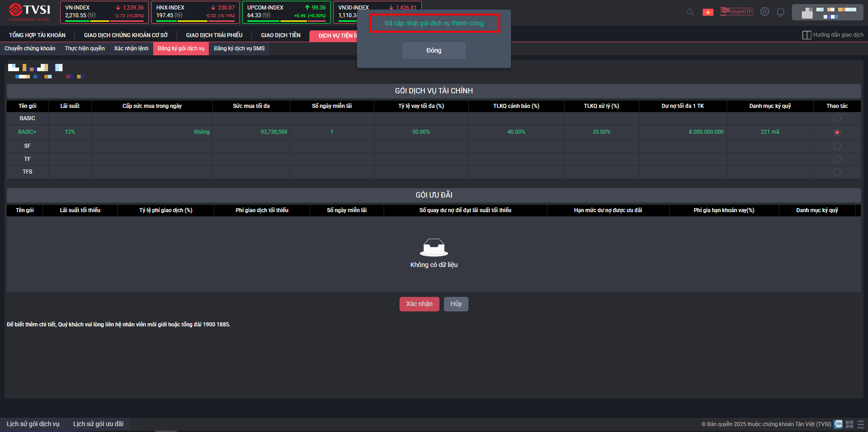868x432 pixels.
Task: Click the Zalo chat icon
Action: (x=838, y=424)
